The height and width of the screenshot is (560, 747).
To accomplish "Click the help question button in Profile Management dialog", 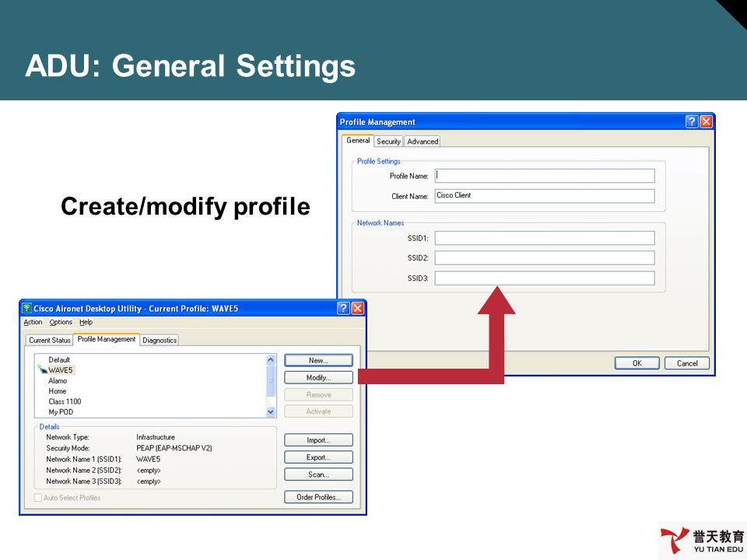I will pos(692,121).
